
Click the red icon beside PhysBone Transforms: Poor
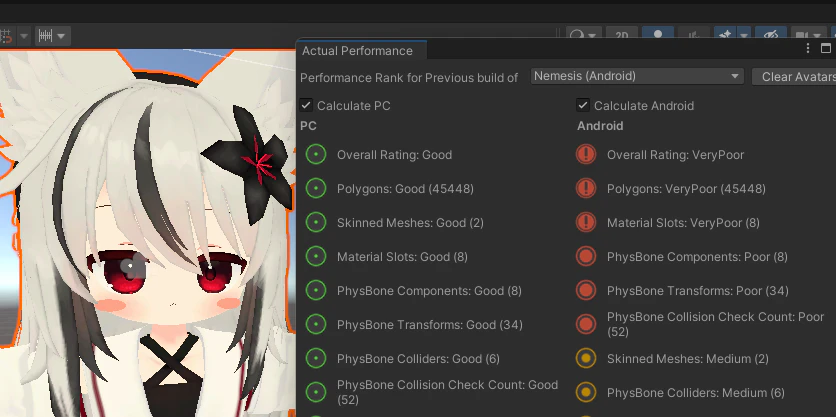click(586, 291)
